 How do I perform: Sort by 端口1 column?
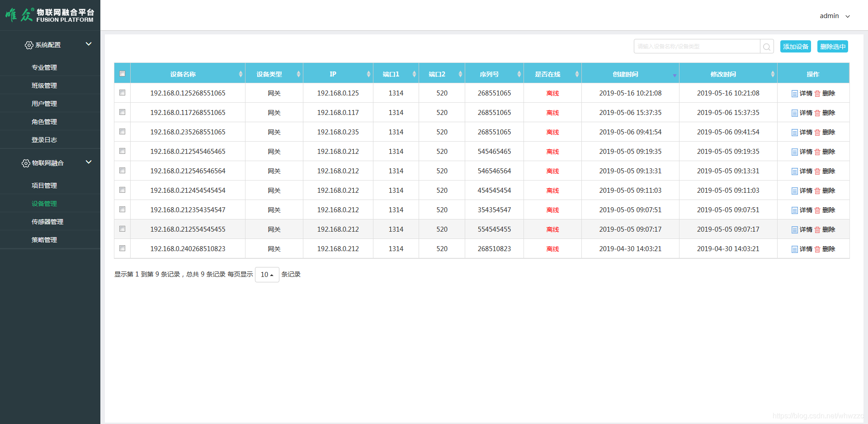(396, 74)
